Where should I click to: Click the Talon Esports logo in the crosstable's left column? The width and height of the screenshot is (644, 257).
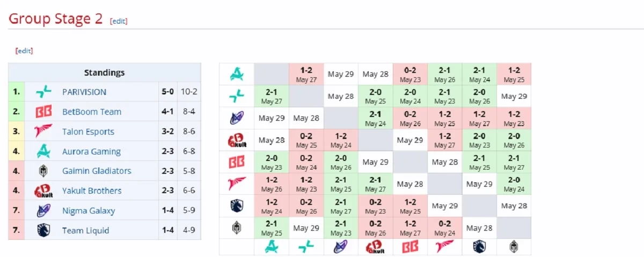pos(237,184)
